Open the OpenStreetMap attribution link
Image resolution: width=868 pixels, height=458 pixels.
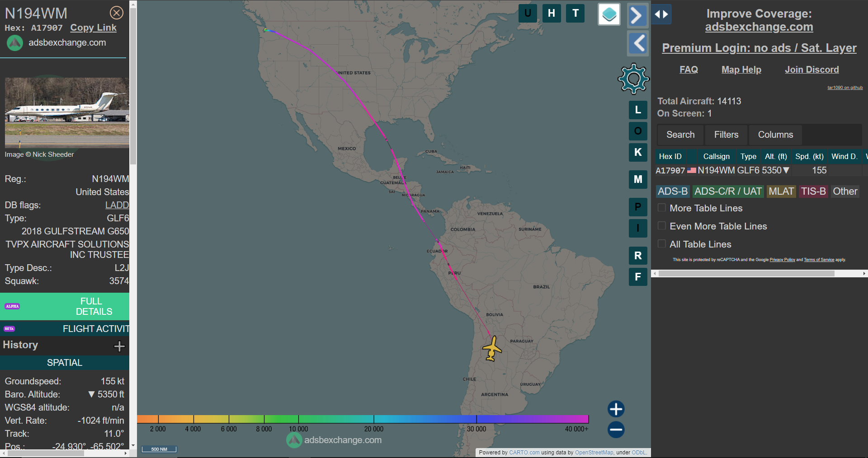click(594, 453)
